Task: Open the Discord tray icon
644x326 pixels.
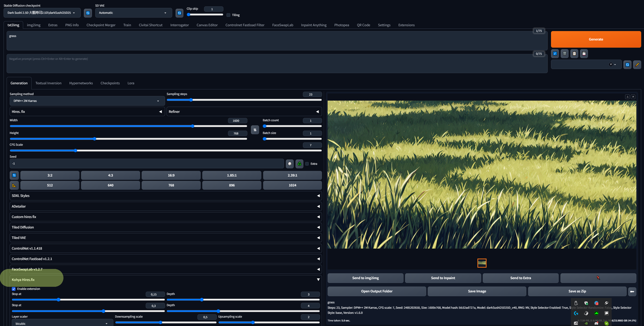Action: 596,323
